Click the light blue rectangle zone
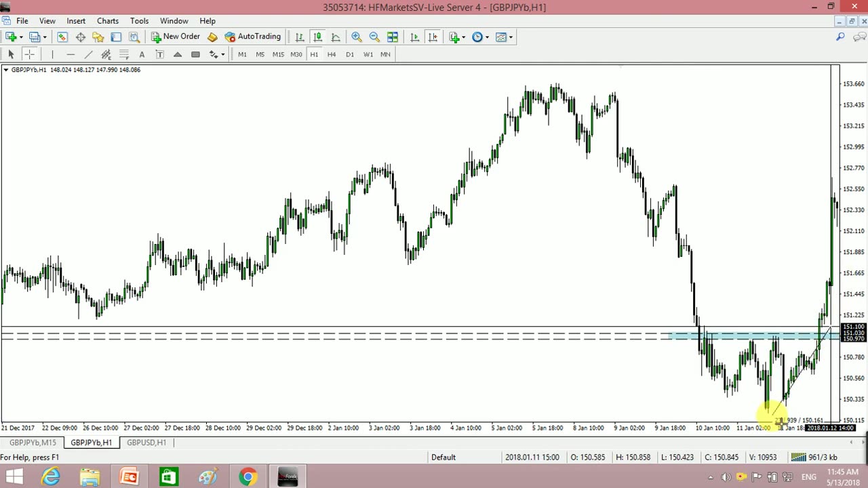The image size is (868, 488). coord(753,335)
